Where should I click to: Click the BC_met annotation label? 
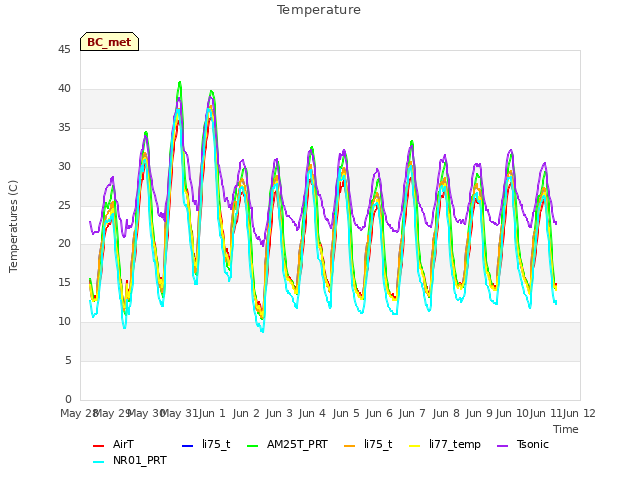tap(109, 42)
